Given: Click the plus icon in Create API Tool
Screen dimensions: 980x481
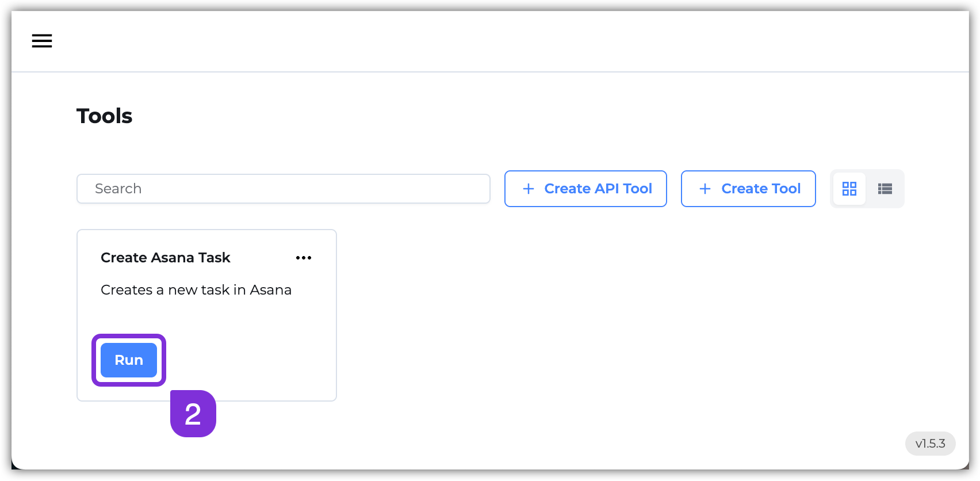Looking at the screenshot, I should tap(528, 189).
